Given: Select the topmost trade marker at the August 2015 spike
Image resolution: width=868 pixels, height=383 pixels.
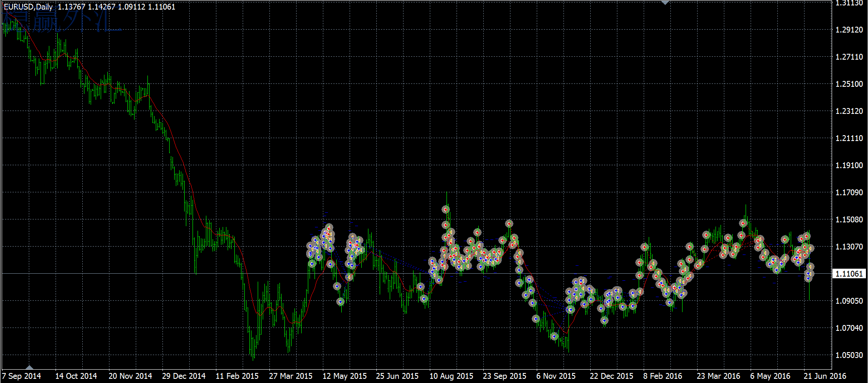Looking at the screenshot, I should pyautogui.click(x=446, y=209).
